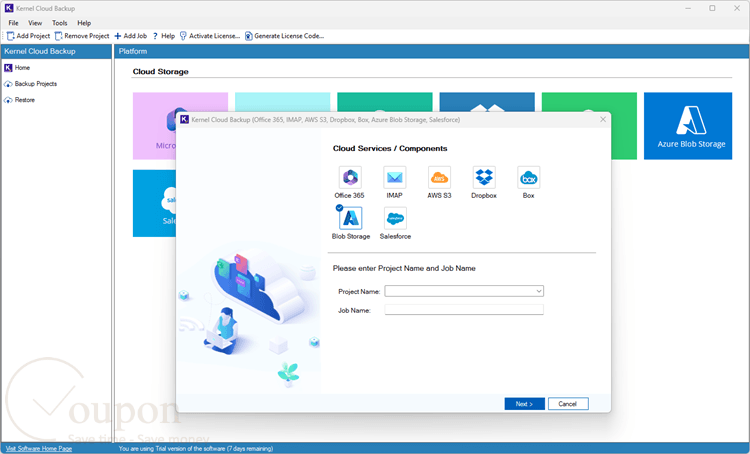Select the Office 365 service icon

click(350, 177)
